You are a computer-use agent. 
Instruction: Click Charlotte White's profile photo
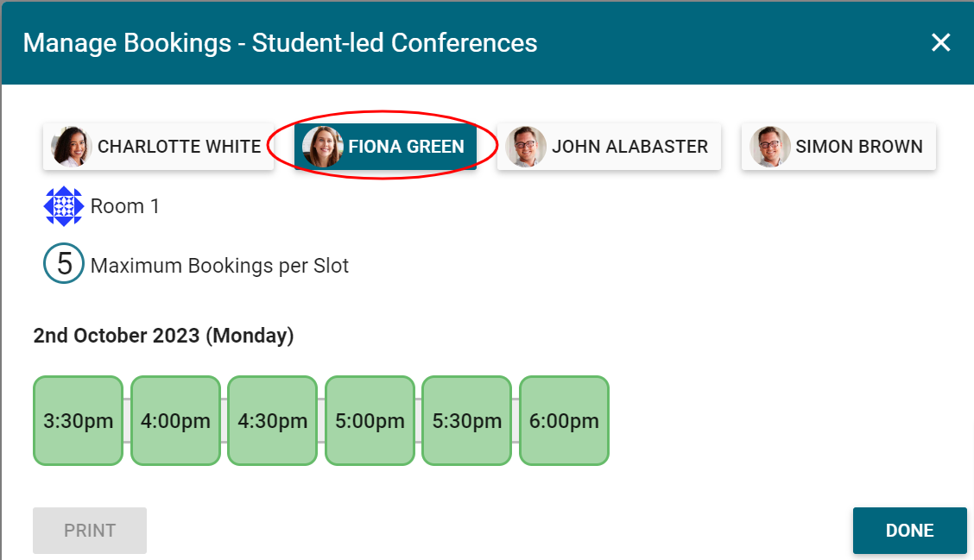point(73,147)
